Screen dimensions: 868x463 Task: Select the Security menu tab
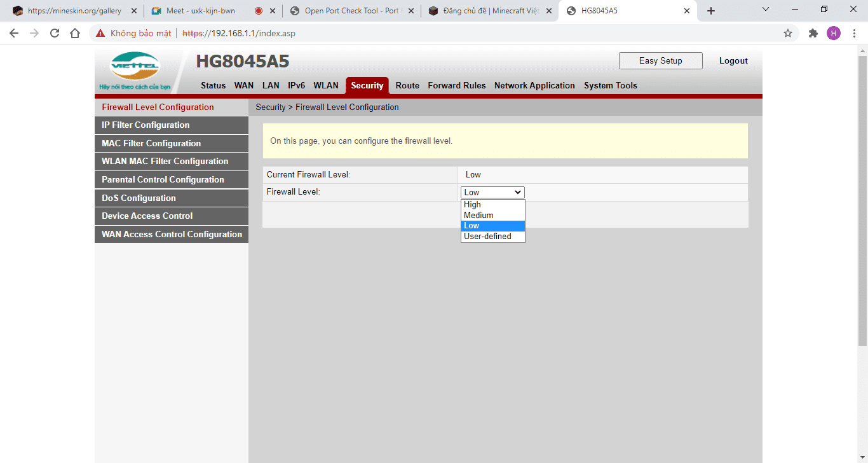[367, 85]
